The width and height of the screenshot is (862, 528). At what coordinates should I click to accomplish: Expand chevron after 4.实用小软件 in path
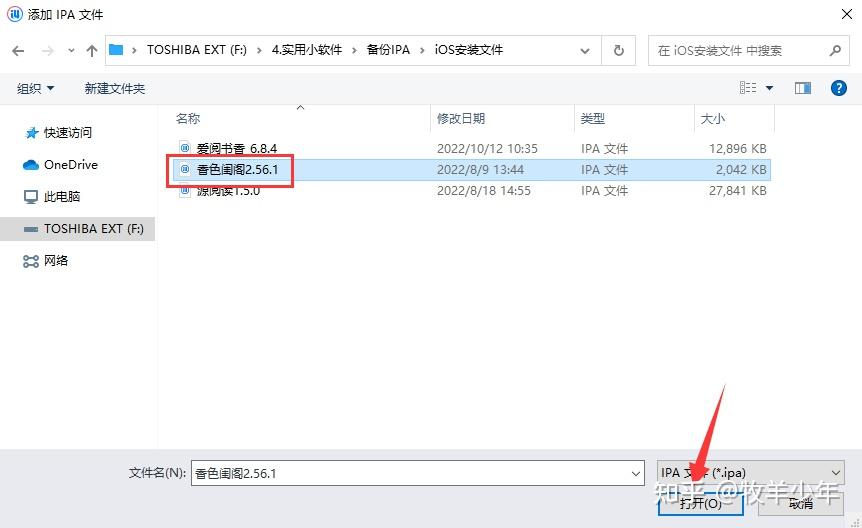354,51
